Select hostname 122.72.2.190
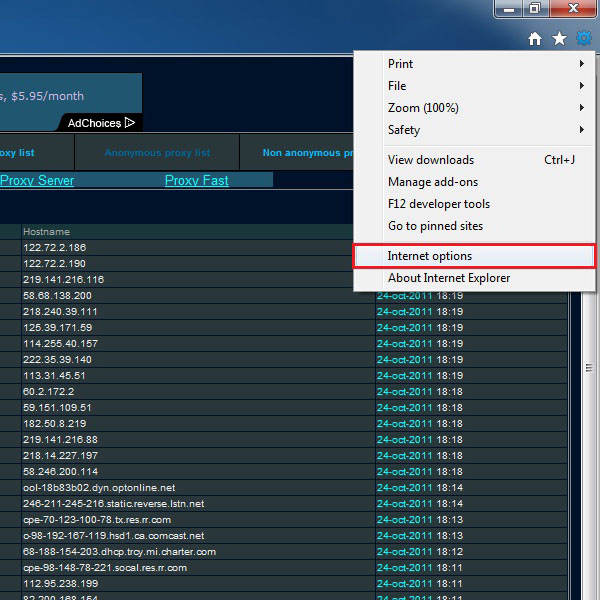 point(54,264)
